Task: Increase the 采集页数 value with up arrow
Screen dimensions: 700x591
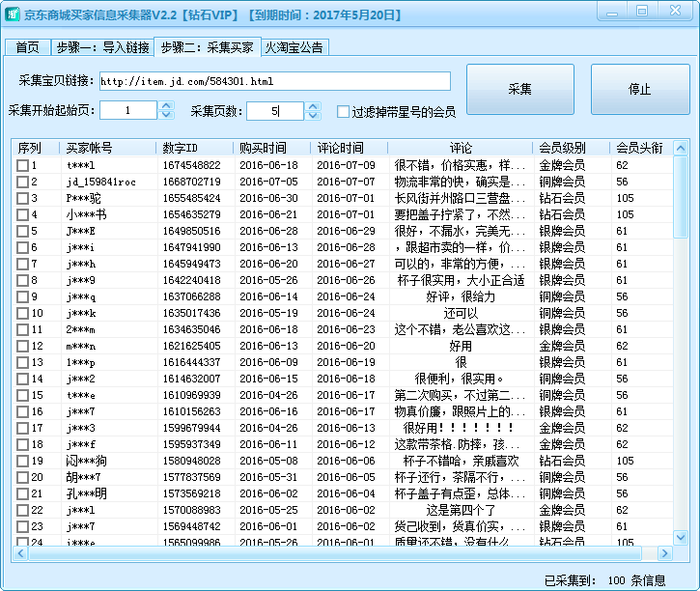Action: pos(313,106)
